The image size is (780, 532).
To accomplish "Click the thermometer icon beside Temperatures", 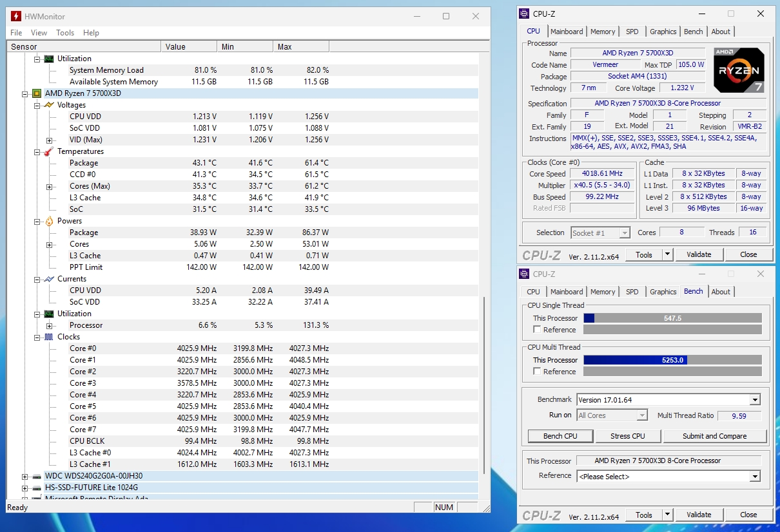I will (48, 151).
